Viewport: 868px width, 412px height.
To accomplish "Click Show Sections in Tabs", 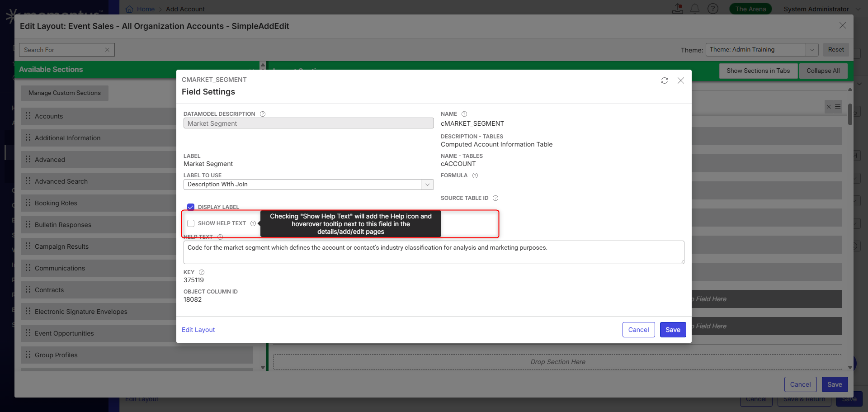I will pos(758,71).
